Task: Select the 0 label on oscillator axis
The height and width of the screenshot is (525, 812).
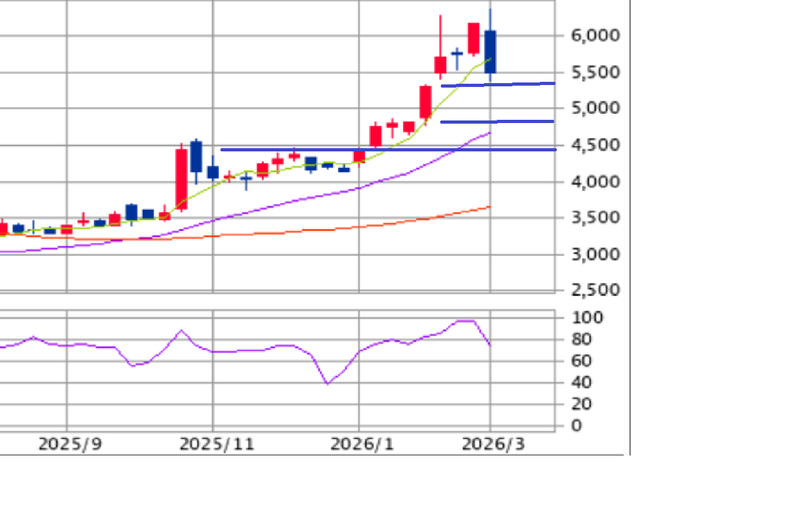Action: coord(577,426)
